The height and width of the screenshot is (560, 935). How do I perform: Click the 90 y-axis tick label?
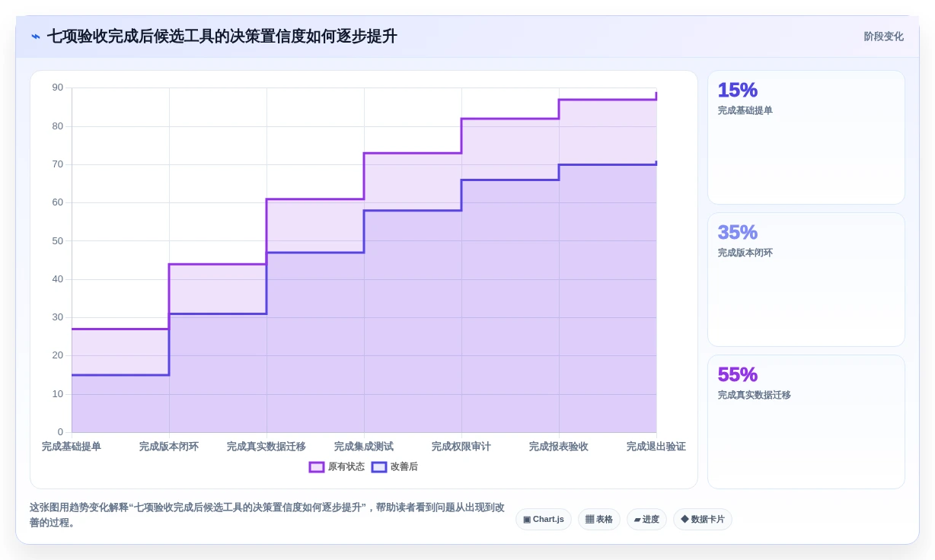(58, 87)
